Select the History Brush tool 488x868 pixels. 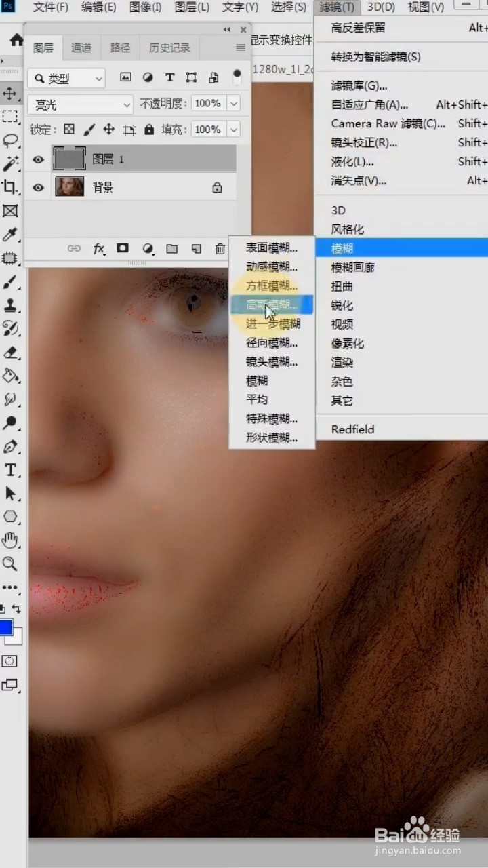[x=9, y=329]
